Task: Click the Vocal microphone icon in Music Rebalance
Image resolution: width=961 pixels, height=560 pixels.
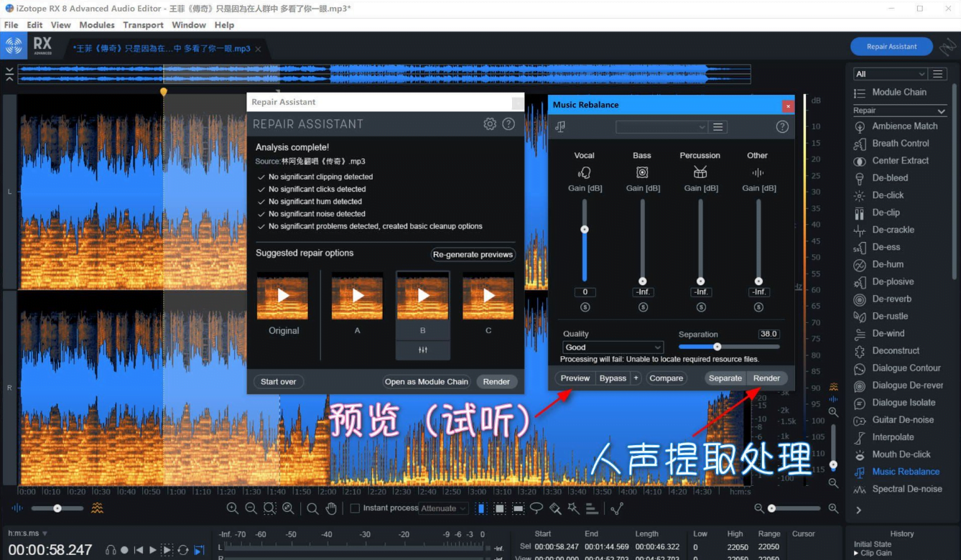Action: [x=583, y=172]
